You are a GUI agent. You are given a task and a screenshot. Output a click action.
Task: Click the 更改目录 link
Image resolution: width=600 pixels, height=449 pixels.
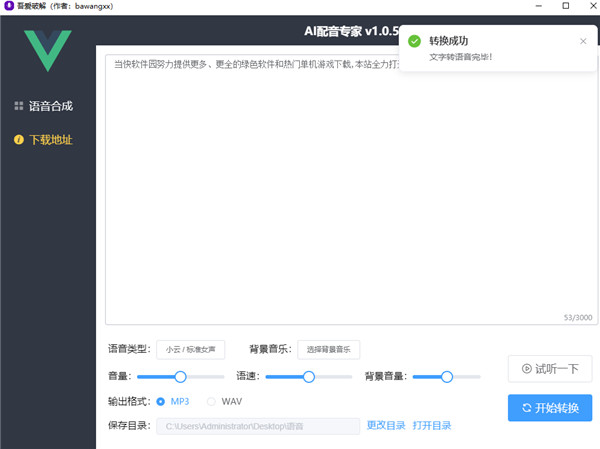click(x=386, y=426)
